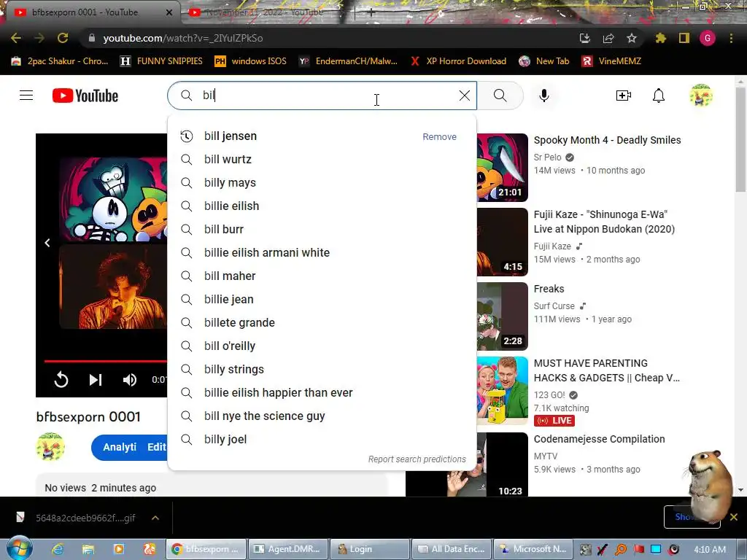Screen dimensions: 747x560
Task: Remove bill jensen from search history
Action: 439,136
